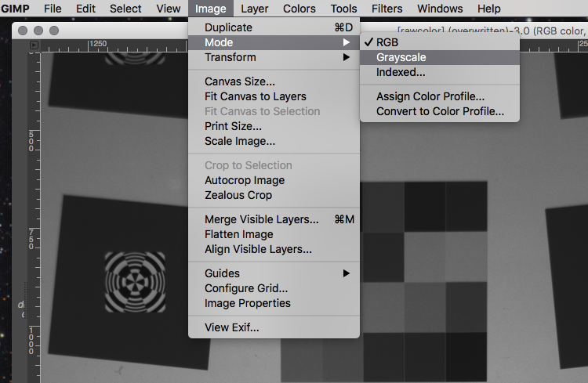Open the Tools menu

(x=343, y=9)
